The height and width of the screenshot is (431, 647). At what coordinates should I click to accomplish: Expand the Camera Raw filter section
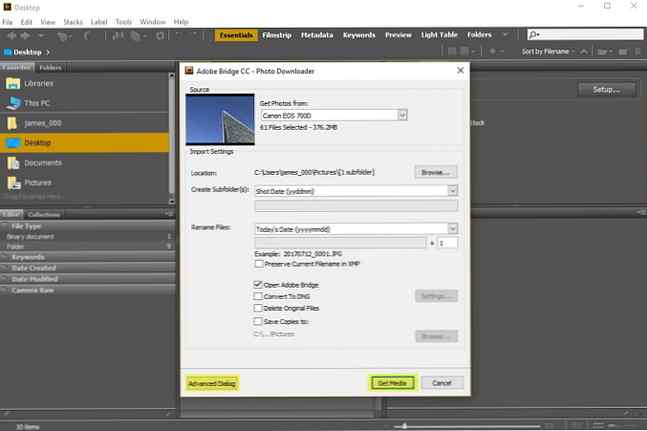(x=5, y=290)
